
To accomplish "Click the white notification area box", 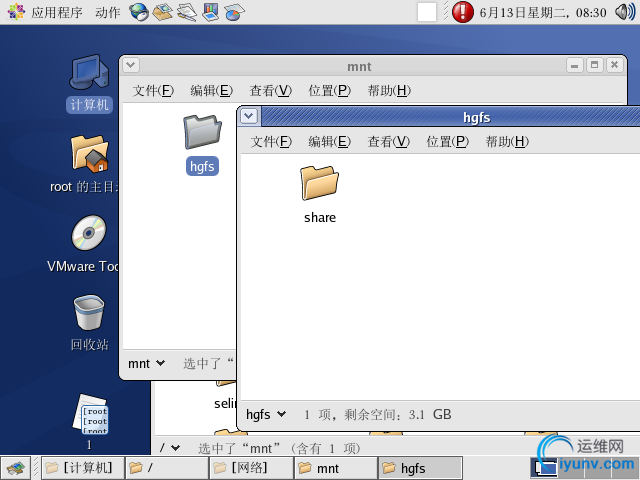I will coord(427,12).
